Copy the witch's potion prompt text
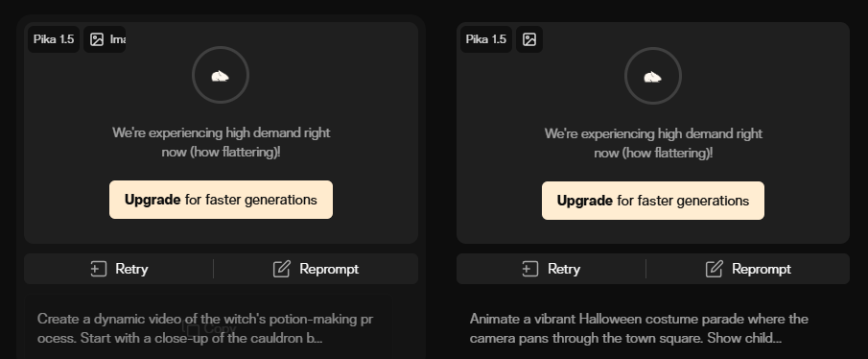This screenshot has height=359, width=868. pyautogui.click(x=211, y=328)
